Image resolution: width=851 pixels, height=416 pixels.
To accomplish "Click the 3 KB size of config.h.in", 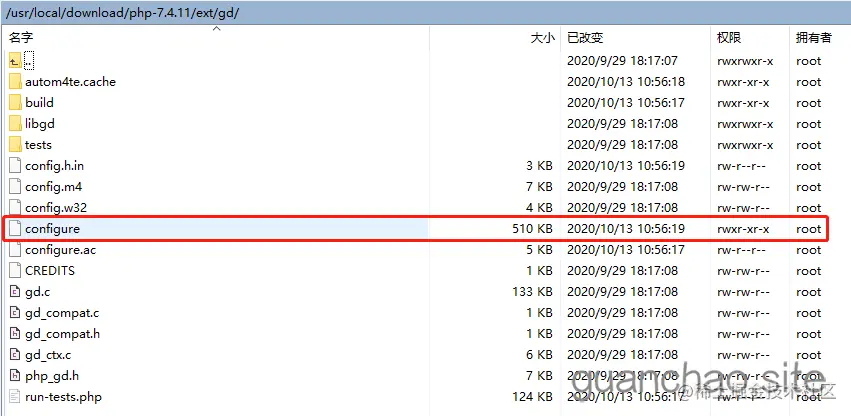I will coord(539,166).
